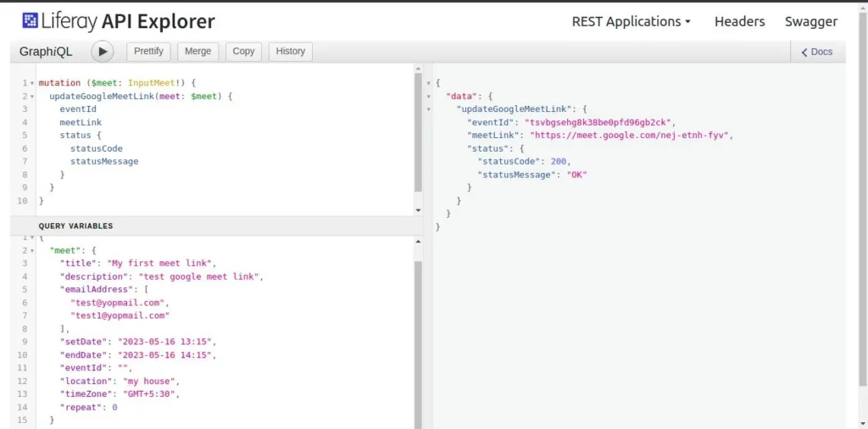Open the Headers link
This screenshot has height=429, width=868.
point(739,21)
